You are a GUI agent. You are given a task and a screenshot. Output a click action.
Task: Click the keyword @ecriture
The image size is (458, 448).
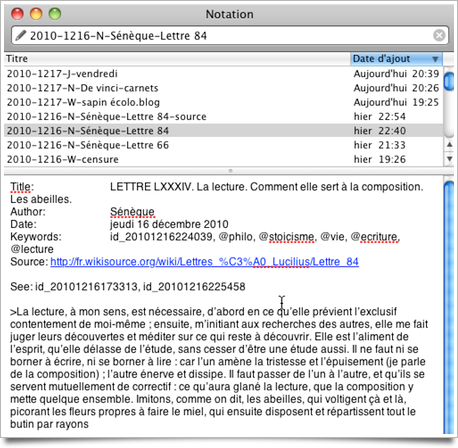click(375, 237)
